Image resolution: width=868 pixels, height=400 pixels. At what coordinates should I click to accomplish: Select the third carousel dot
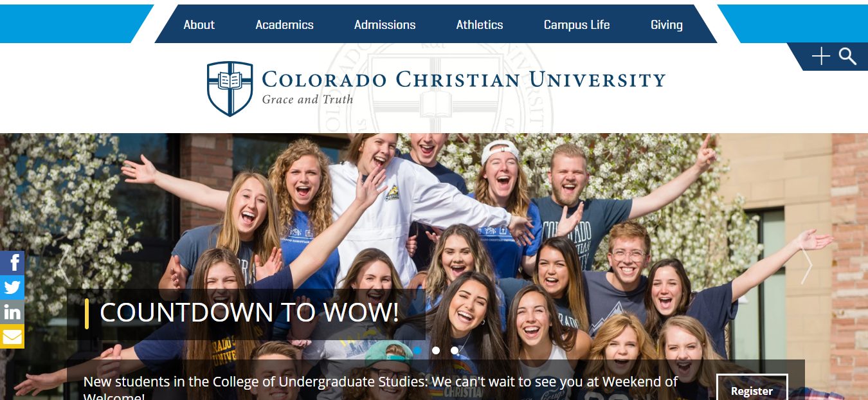point(455,350)
